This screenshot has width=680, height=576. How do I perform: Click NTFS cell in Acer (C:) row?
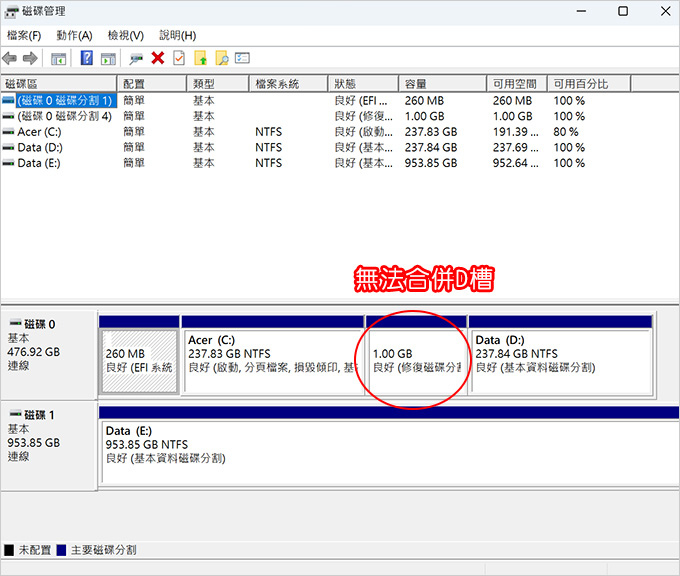[268, 132]
